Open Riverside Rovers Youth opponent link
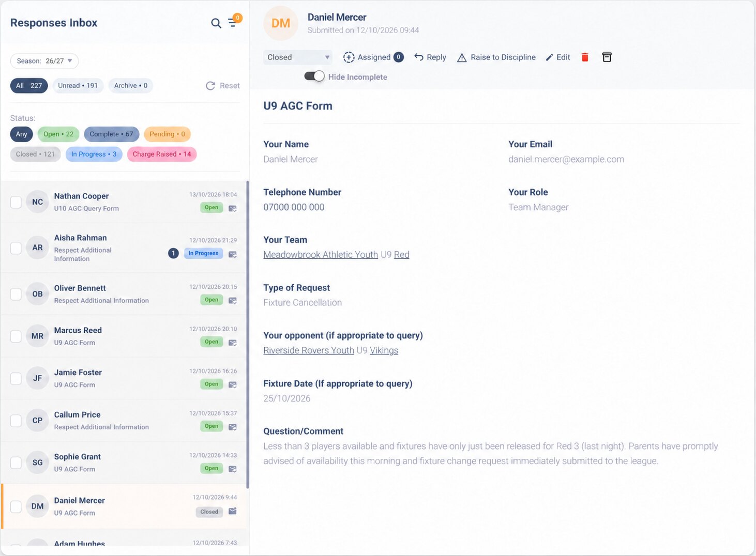The height and width of the screenshot is (556, 756). pyautogui.click(x=309, y=350)
